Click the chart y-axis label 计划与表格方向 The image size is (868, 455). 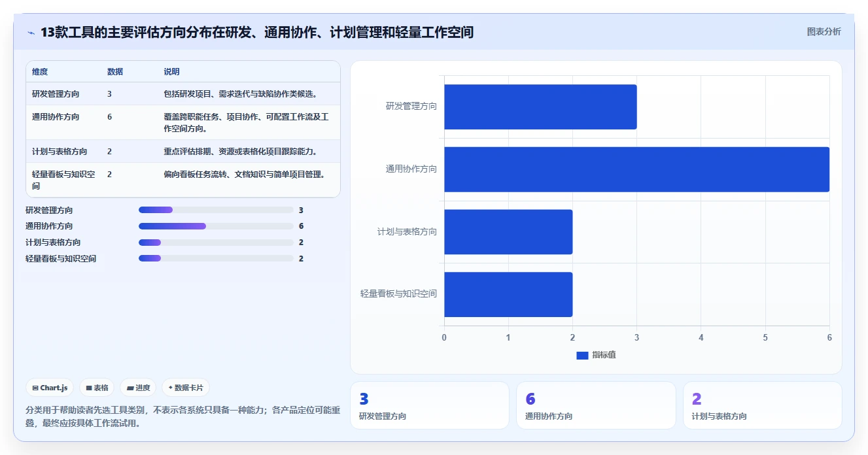[x=408, y=231]
